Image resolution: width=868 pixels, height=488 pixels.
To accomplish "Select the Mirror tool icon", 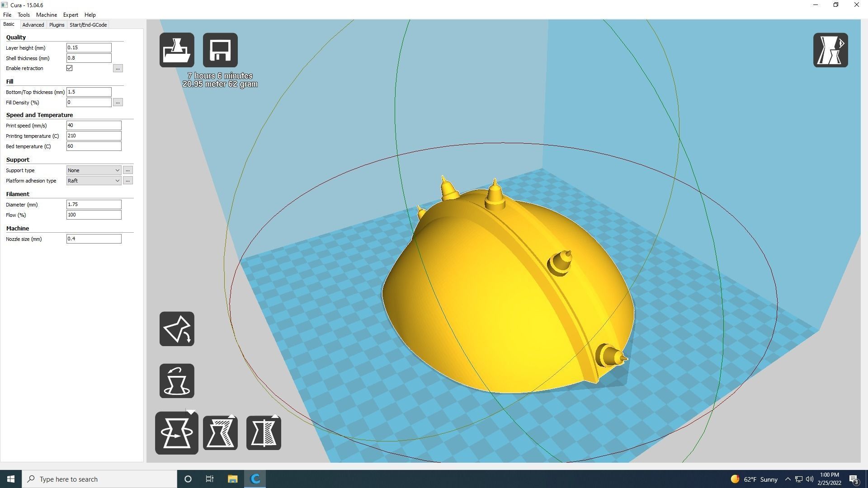I will 264,433.
